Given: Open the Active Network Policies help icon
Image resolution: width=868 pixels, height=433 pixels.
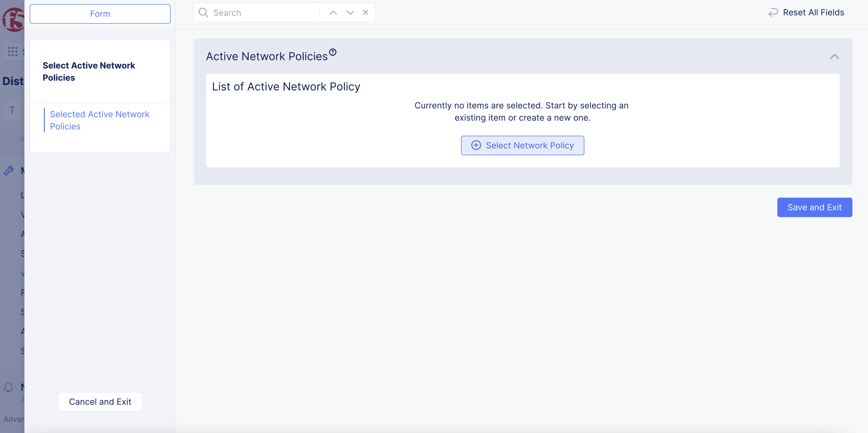Looking at the screenshot, I should (x=333, y=52).
